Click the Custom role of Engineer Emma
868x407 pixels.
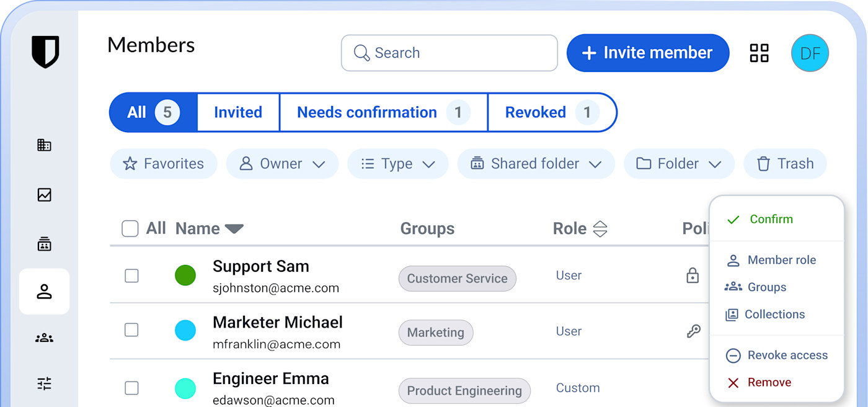click(578, 388)
